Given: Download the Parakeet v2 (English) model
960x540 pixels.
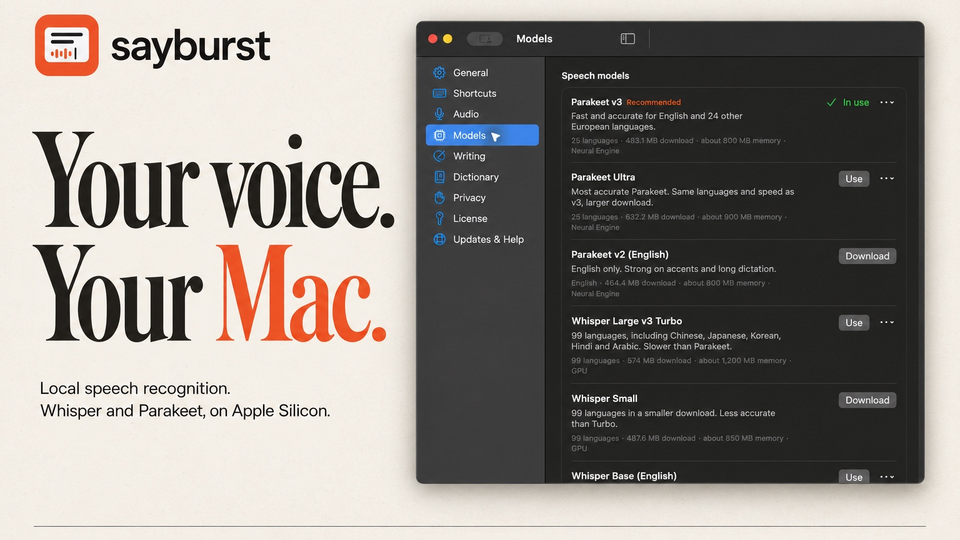Looking at the screenshot, I should tap(867, 256).
